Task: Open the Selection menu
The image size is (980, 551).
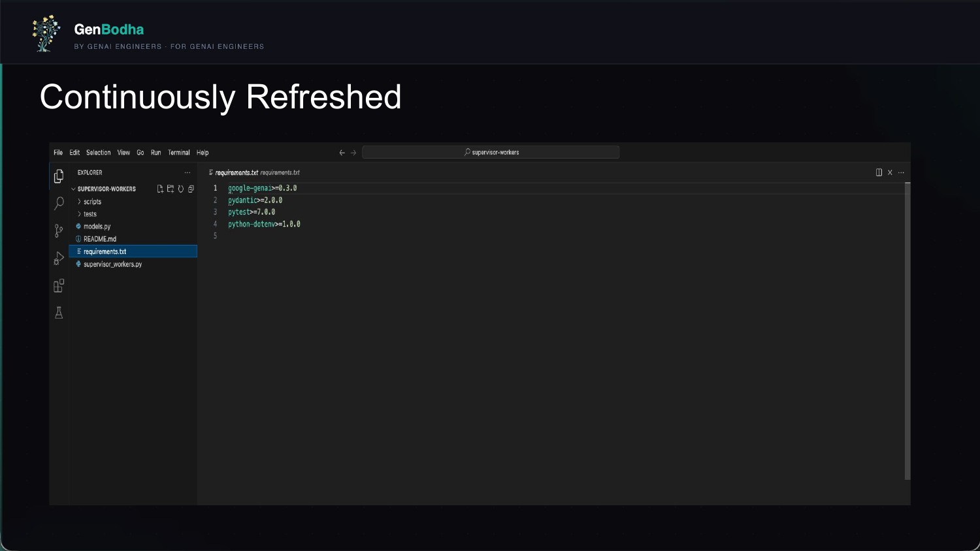Action: 98,153
